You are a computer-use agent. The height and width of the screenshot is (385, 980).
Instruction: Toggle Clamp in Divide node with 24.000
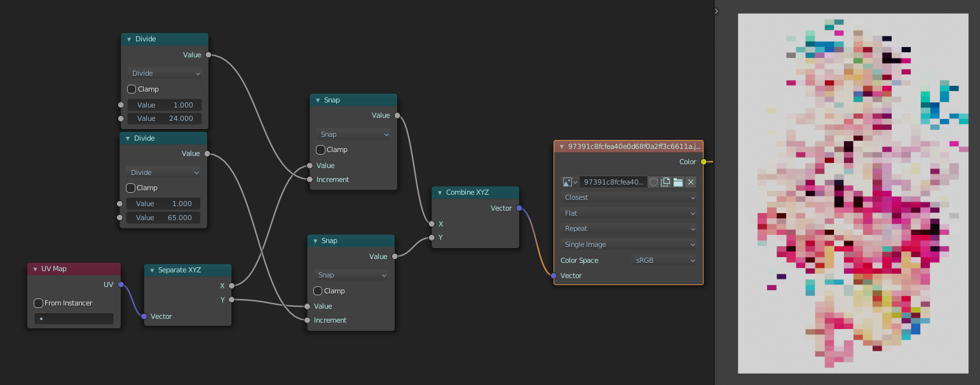click(x=132, y=89)
